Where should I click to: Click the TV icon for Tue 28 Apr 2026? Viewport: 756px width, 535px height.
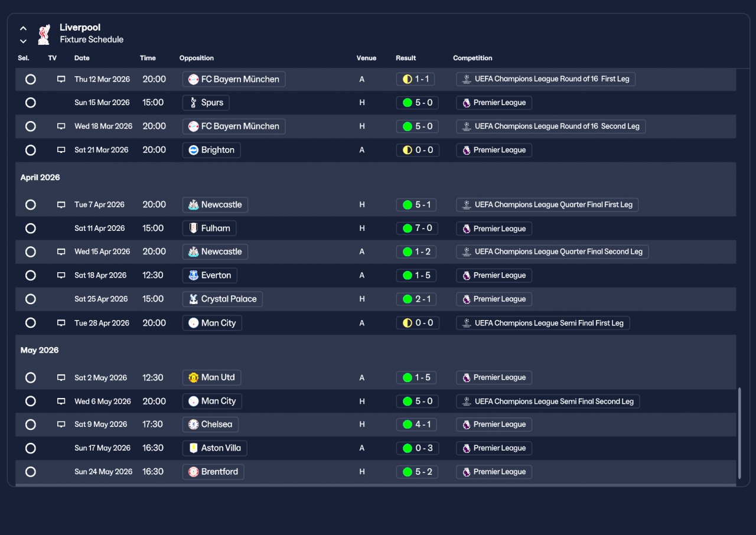click(x=61, y=323)
